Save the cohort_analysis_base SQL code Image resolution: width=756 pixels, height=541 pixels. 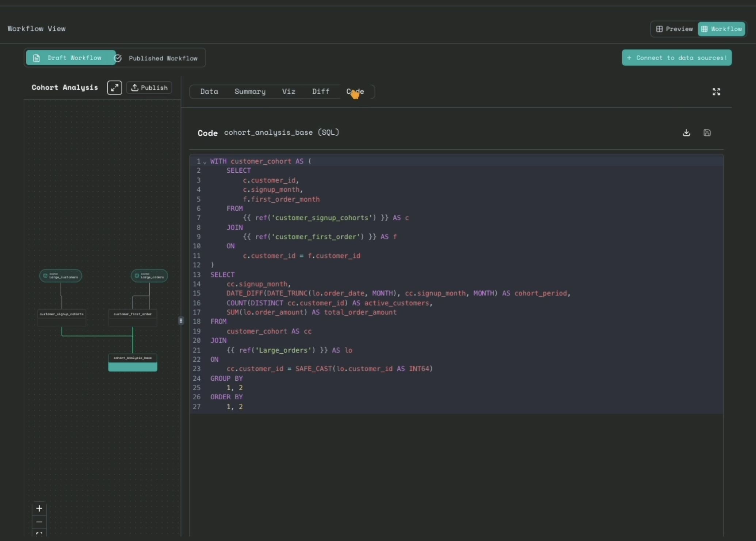coord(707,133)
